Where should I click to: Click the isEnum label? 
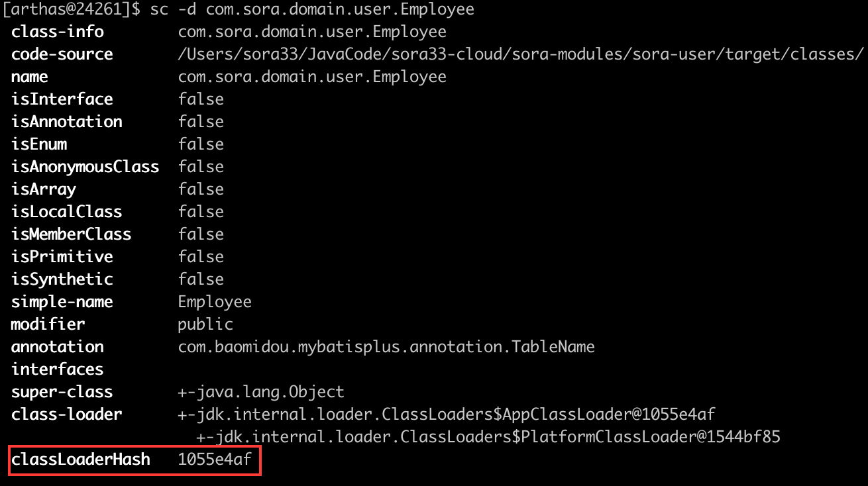(39, 144)
